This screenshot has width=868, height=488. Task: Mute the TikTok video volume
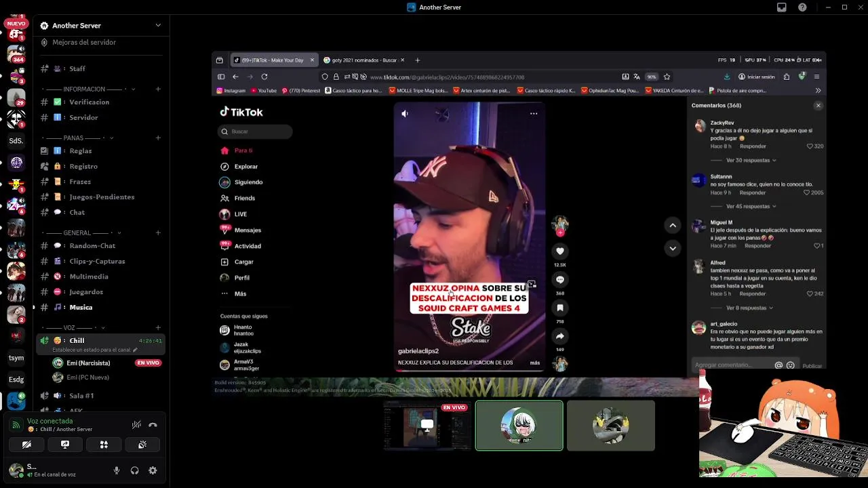pyautogui.click(x=404, y=114)
